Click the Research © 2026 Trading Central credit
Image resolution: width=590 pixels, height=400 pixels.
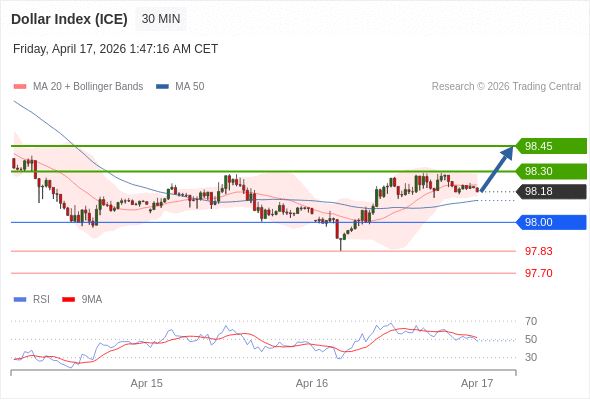pos(506,87)
